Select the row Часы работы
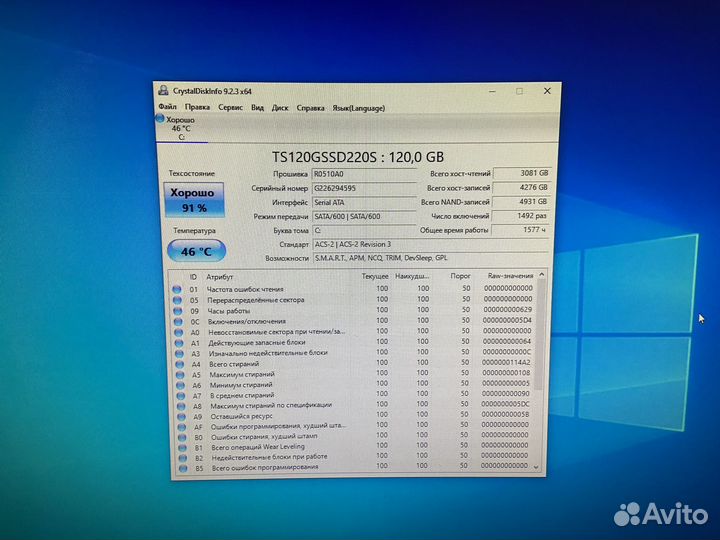This screenshot has width=720, height=540. point(352,310)
